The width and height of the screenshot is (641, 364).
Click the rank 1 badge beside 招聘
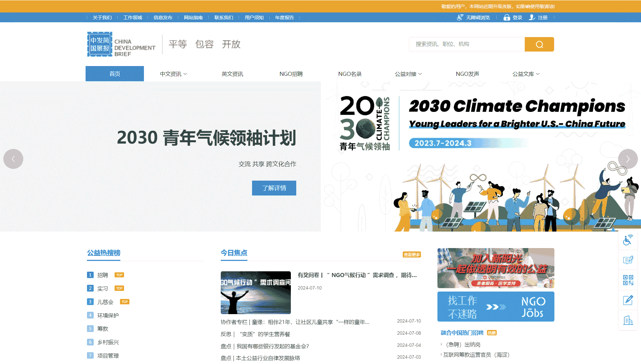point(90,275)
